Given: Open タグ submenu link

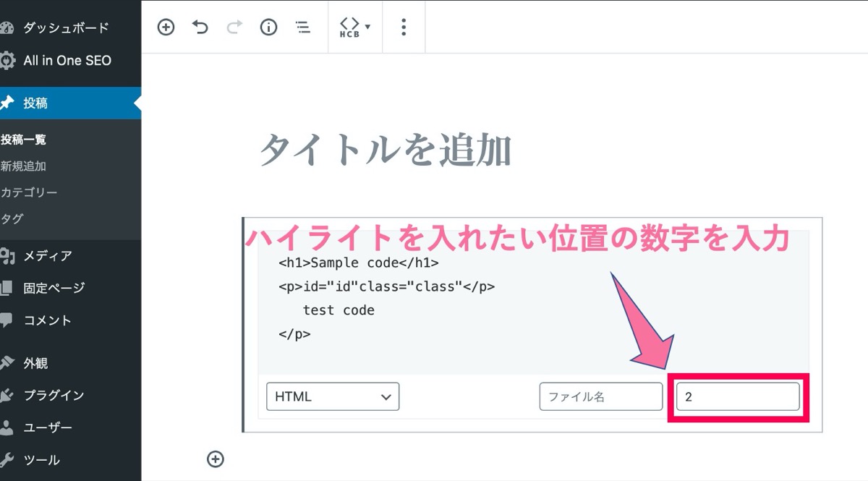Looking at the screenshot, I should click(12, 218).
